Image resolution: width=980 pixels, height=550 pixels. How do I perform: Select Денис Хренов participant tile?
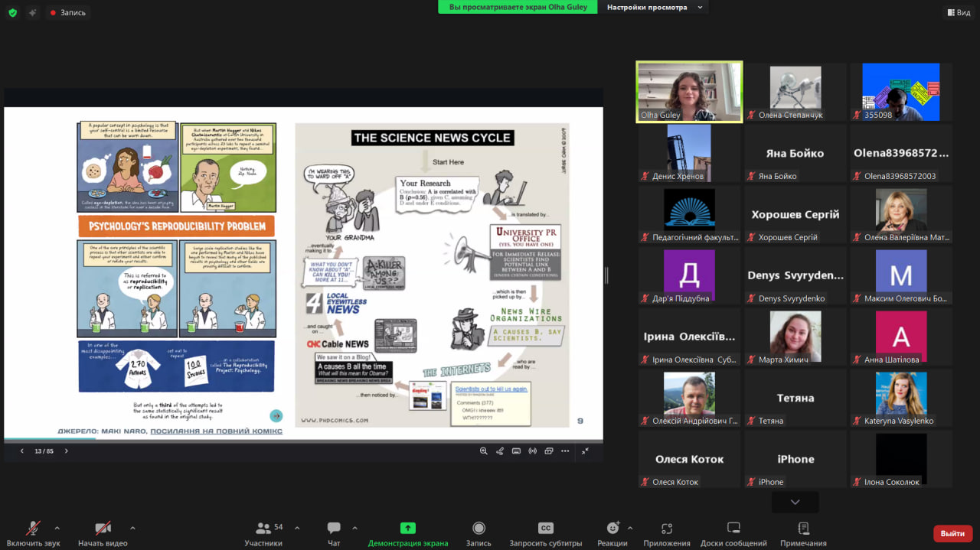(689, 153)
